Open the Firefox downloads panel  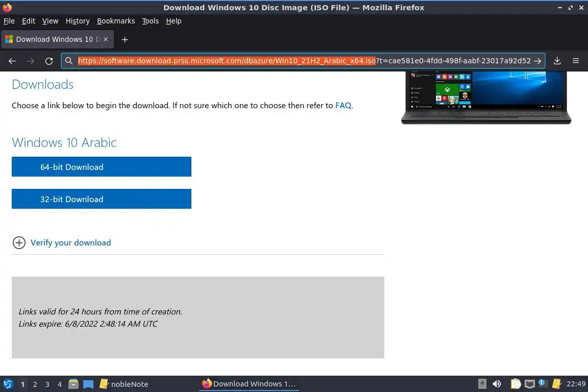(x=557, y=61)
